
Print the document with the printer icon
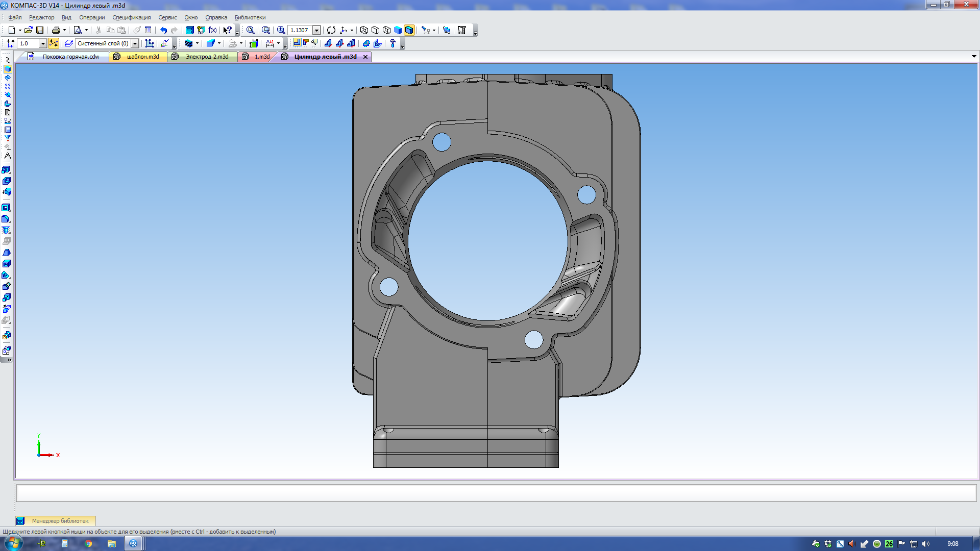click(x=56, y=30)
